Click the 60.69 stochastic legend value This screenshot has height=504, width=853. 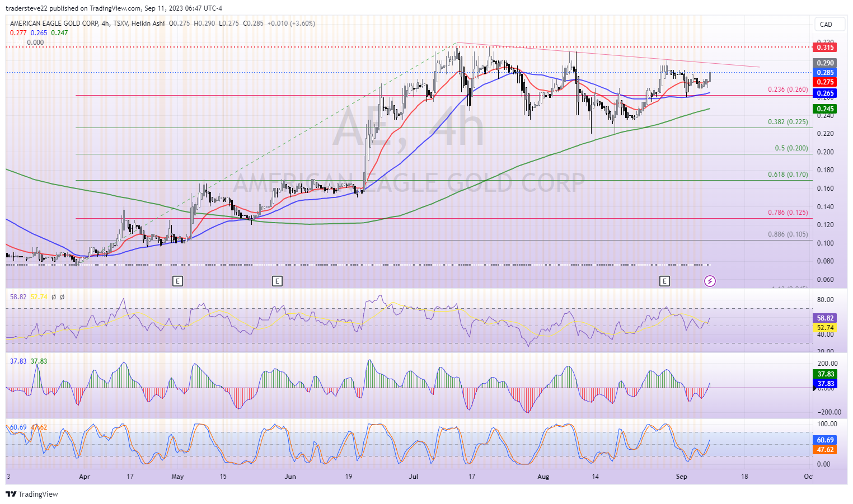pyautogui.click(x=18, y=427)
